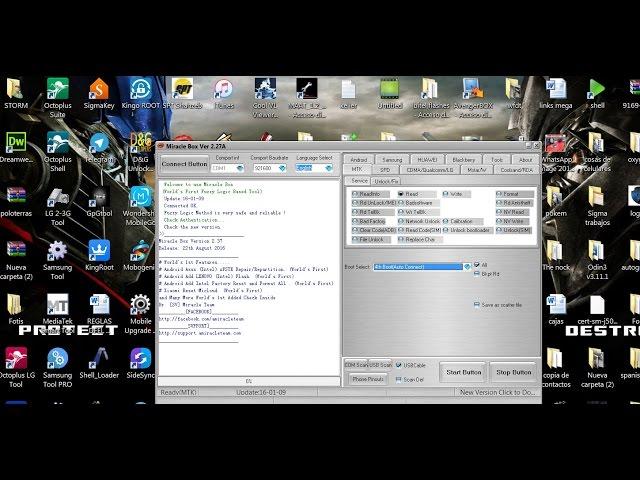
Task: Switch to the HUAWEI tab
Action: point(427,160)
